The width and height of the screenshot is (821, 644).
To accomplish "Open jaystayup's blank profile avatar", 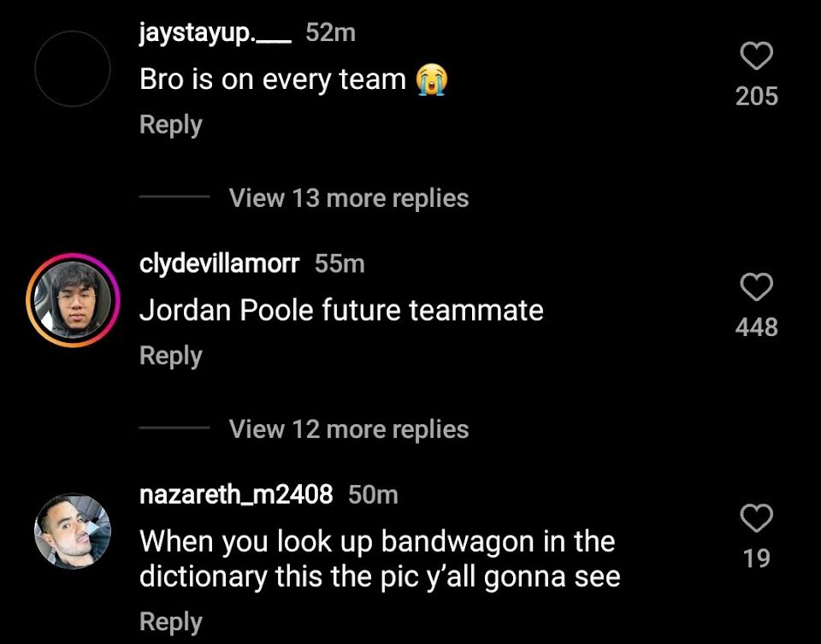I will (x=73, y=68).
